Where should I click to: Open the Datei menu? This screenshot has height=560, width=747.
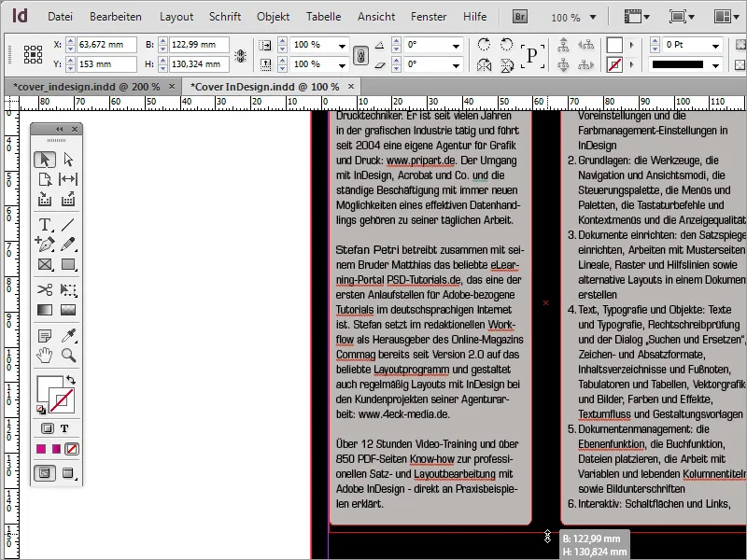coord(60,17)
